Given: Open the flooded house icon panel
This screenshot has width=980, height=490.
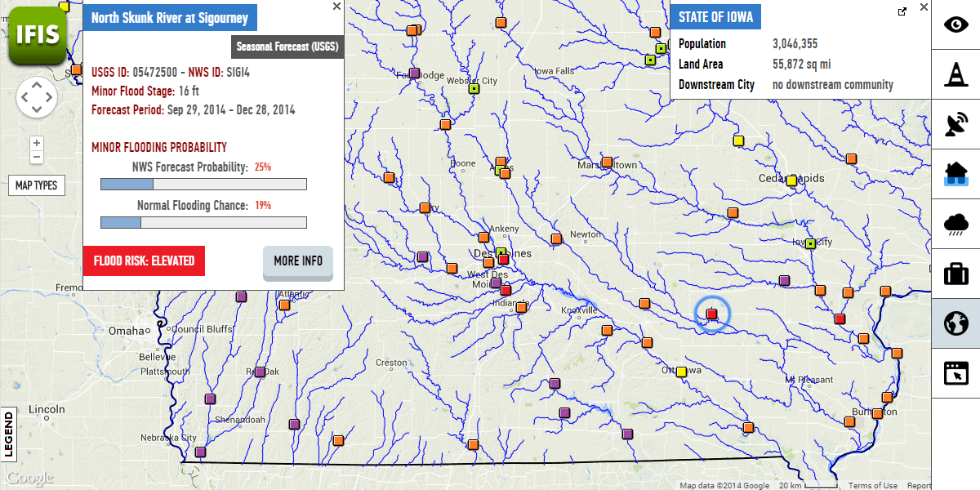Looking at the screenshot, I should pos(955,174).
